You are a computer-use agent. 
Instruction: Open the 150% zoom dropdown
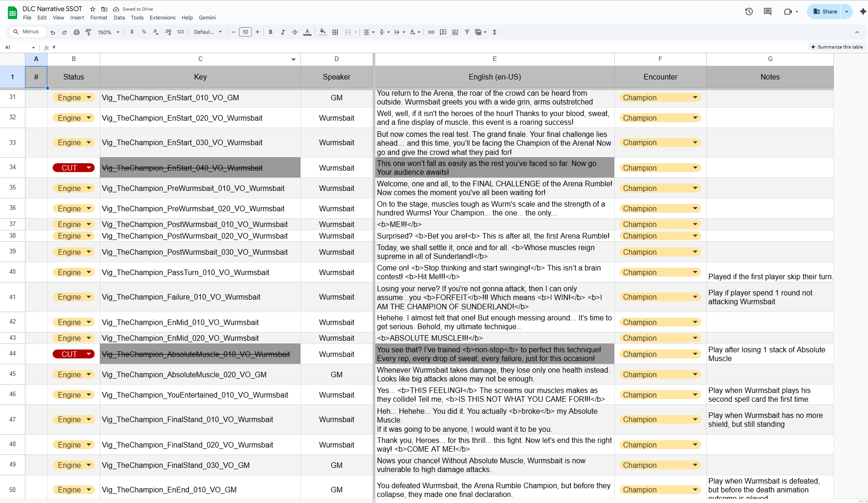coord(109,32)
